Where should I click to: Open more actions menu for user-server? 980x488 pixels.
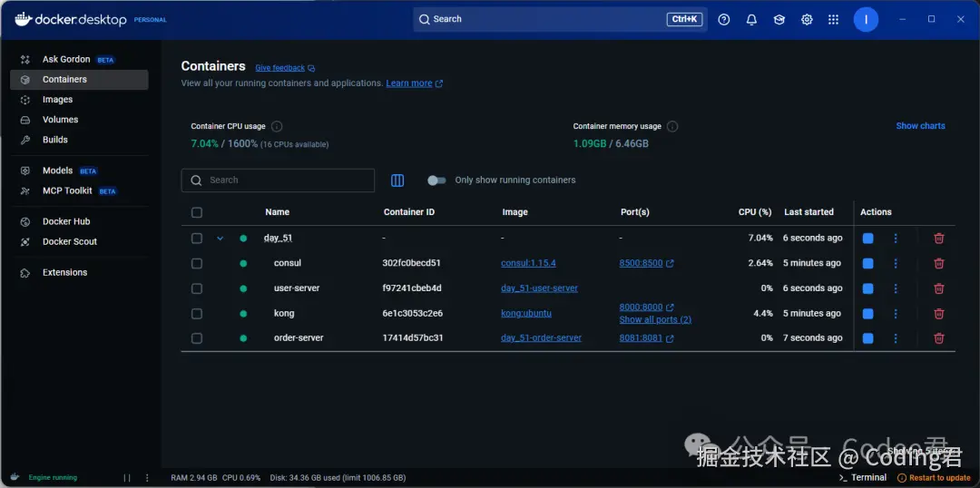click(896, 288)
